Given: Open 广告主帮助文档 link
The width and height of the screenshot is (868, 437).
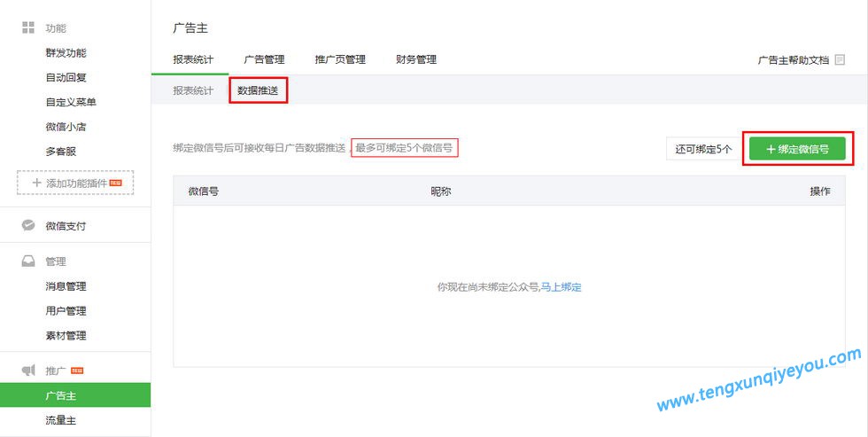Looking at the screenshot, I should (x=794, y=60).
